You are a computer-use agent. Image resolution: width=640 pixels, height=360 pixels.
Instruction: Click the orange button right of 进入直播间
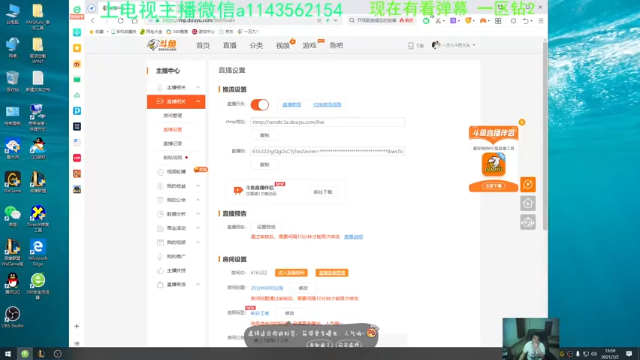[x=332, y=273]
